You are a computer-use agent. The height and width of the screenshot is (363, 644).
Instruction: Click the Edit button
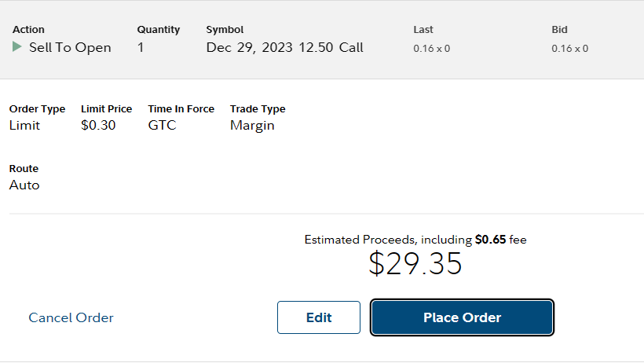click(319, 317)
